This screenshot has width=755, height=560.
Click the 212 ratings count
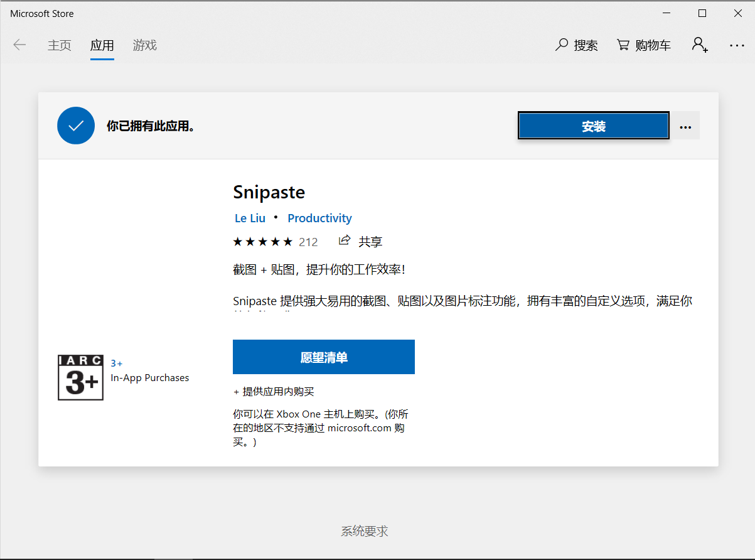pyautogui.click(x=309, y=241)
